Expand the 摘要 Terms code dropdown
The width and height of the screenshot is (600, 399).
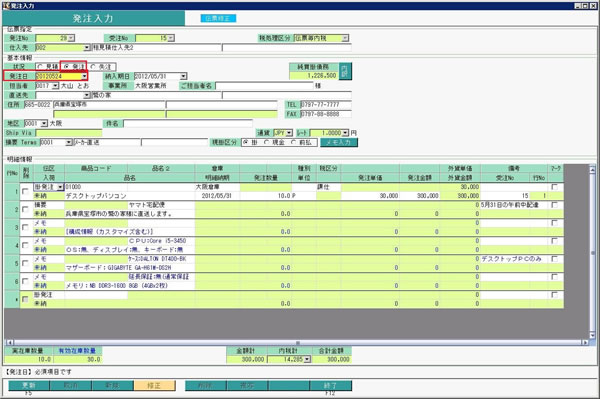69,142
